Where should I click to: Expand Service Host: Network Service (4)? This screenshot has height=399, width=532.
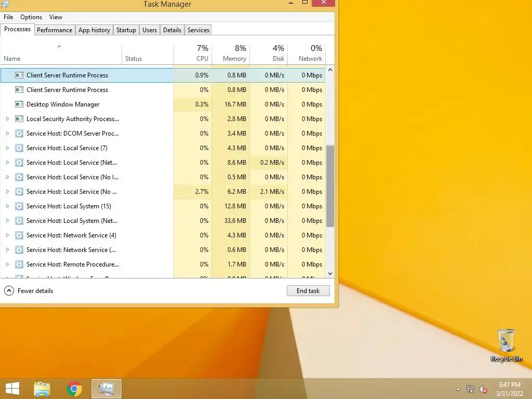(x=7, y=235)
